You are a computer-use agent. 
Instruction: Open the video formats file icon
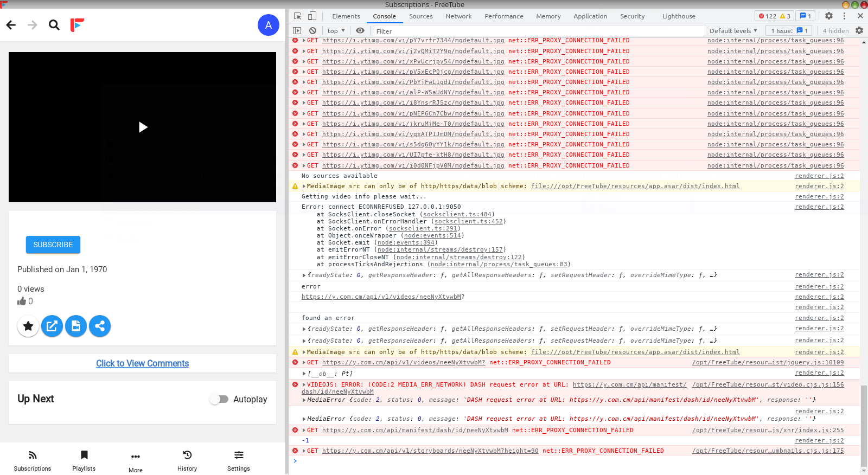pos(76,326)
